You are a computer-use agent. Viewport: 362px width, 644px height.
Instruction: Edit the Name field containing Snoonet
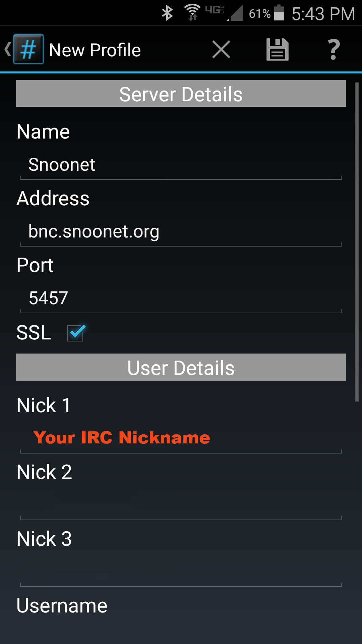pos(181,165)
